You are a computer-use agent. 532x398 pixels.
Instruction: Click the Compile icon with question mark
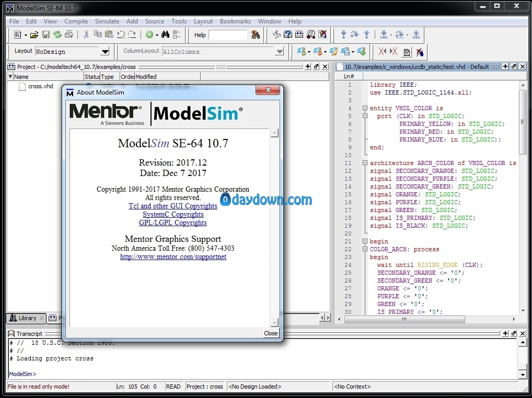(288, 34)
